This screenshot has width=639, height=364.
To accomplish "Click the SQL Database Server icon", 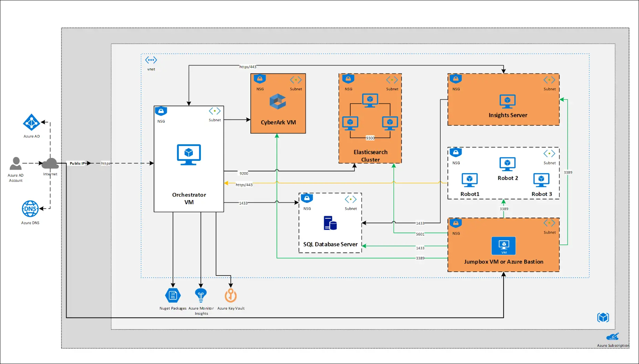I will (x=330, y=223).
